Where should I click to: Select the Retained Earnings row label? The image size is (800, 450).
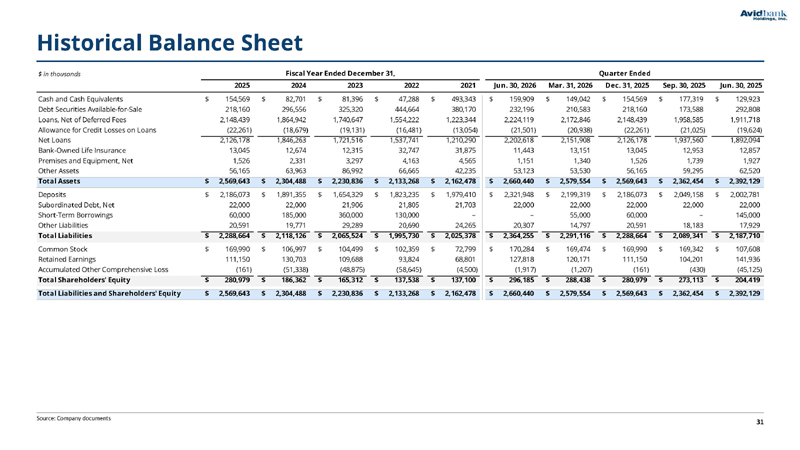pos(67,259)
